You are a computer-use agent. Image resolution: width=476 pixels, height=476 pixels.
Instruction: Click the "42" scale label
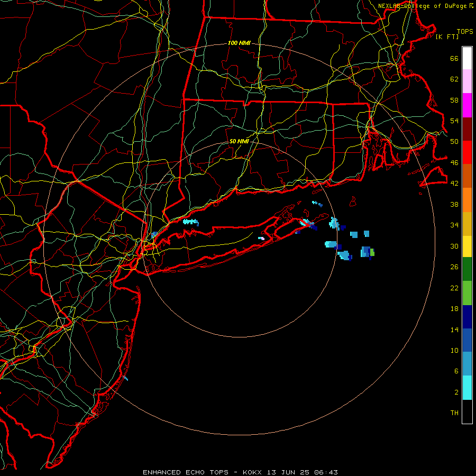454,183
